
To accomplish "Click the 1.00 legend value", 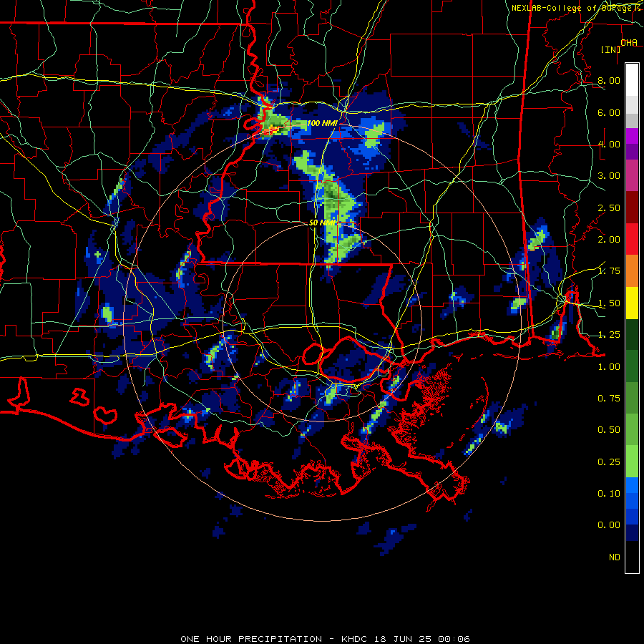I will coord(609,367).
